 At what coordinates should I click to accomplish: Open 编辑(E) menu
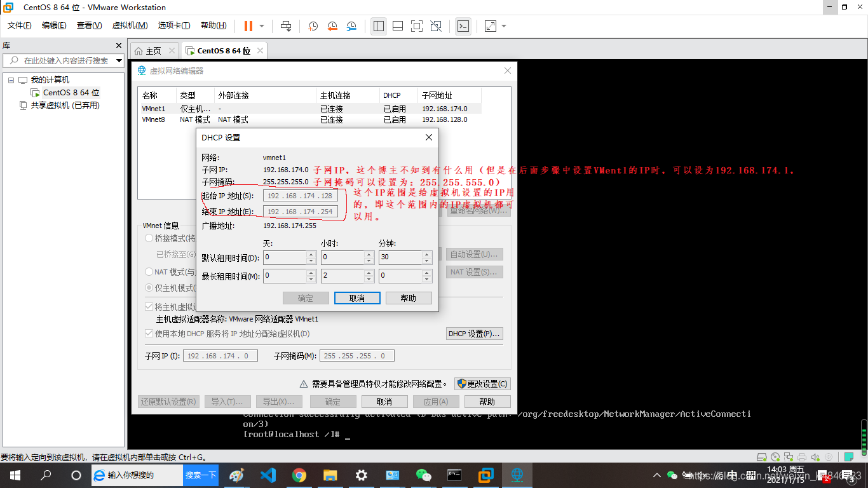pos(54,26)
